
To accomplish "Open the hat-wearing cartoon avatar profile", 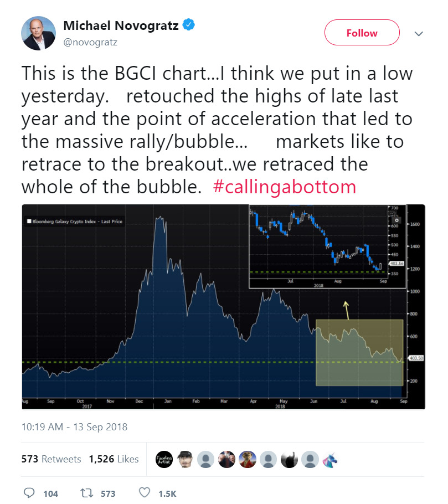I will [185, 459].
